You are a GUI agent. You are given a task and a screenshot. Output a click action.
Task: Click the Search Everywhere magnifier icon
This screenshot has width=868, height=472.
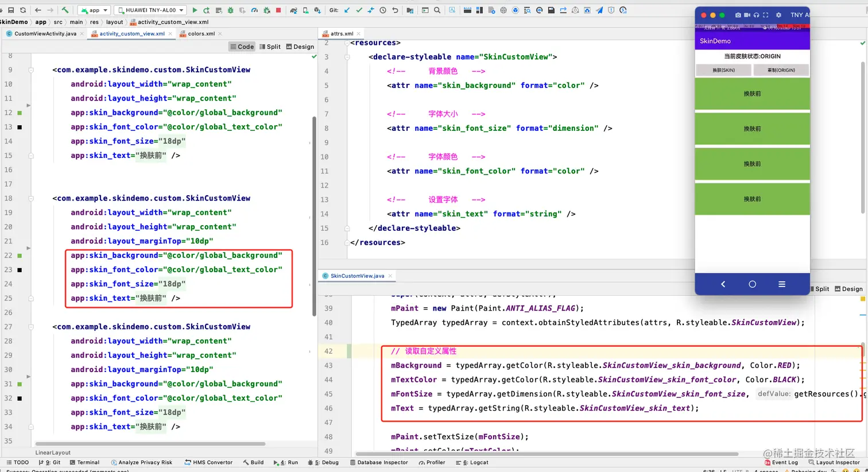point(437,10)
